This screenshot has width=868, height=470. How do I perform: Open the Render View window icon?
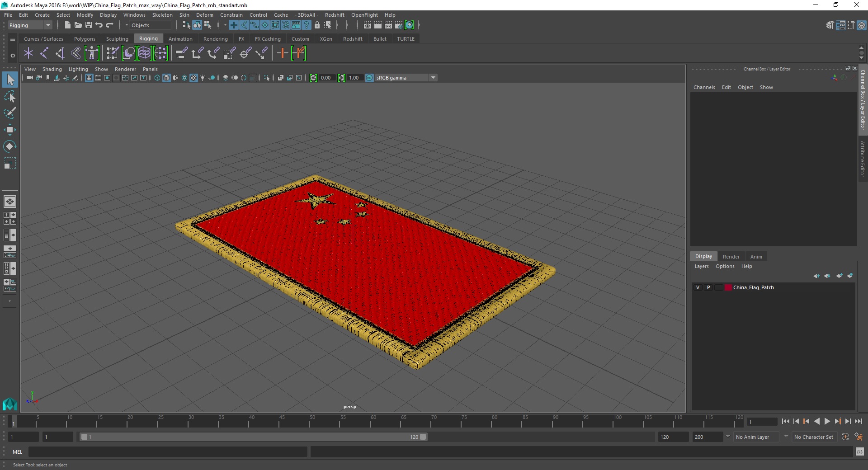tap(368, 25)
